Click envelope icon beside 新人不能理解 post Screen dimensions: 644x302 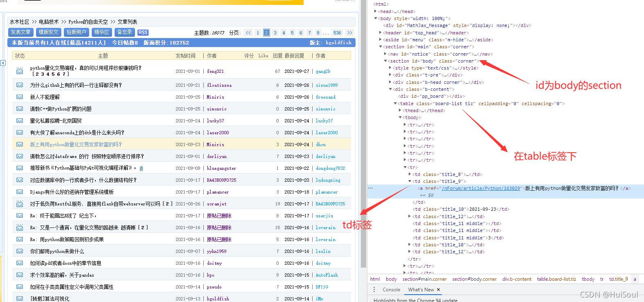tap(19, 97)
